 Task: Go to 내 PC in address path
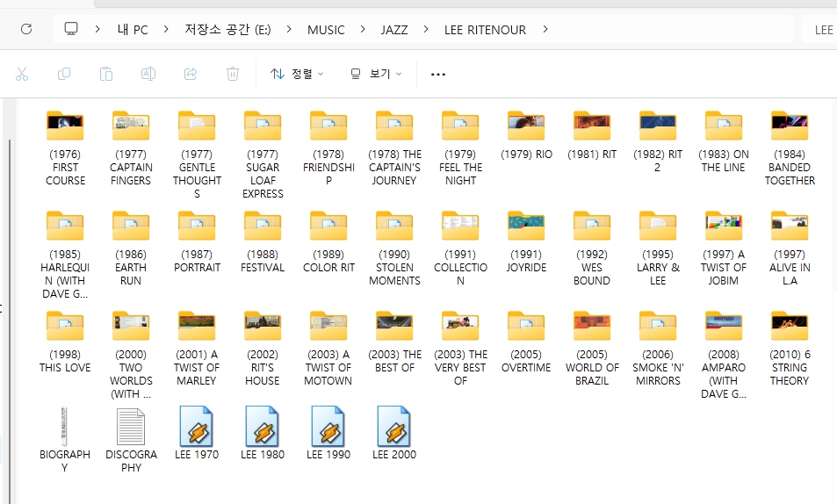133,30
